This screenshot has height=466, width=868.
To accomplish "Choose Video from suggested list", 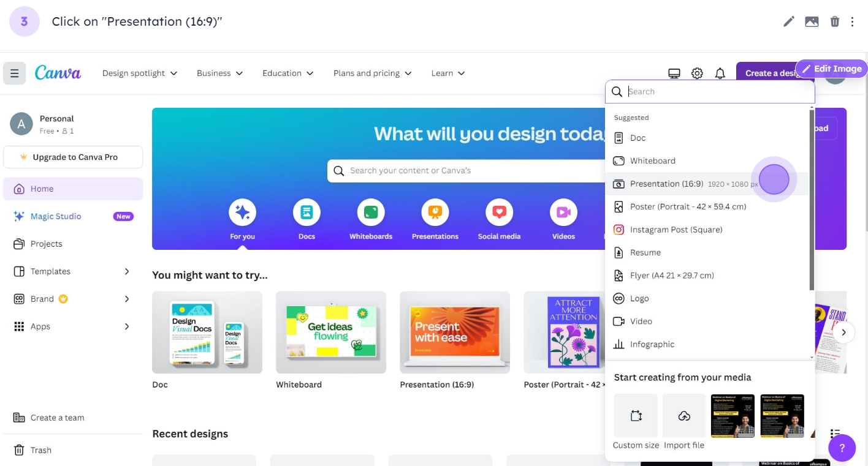I will 707,321.
